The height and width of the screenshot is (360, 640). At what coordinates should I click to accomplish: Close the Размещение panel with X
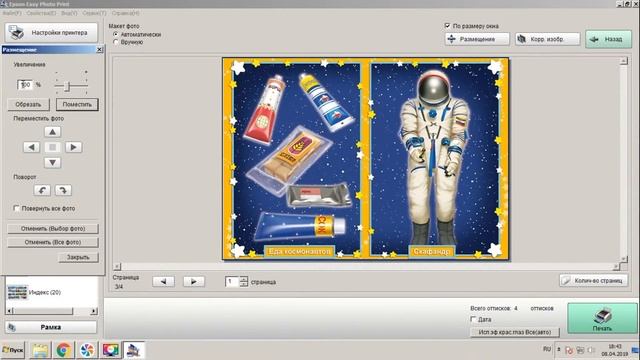(x=99, y=49)
